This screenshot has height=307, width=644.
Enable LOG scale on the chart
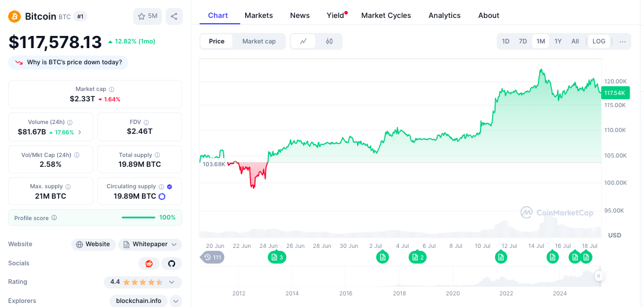599,41
